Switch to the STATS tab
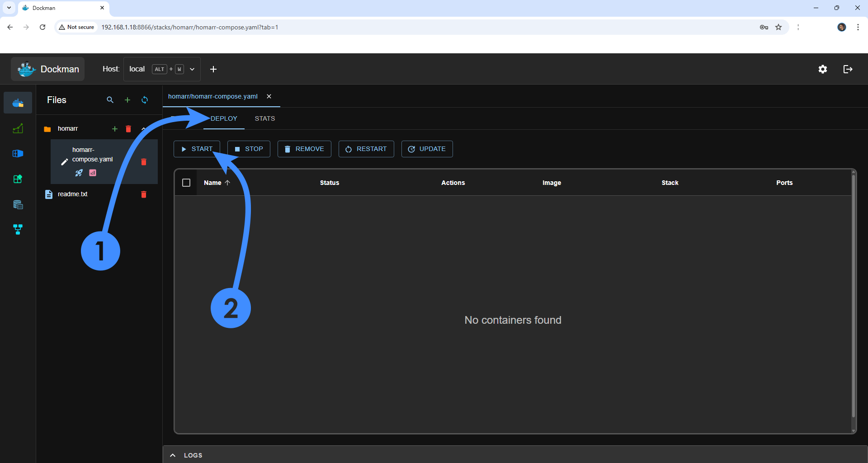The height and width of the screenshot is (463, 868). coord(265,118)
